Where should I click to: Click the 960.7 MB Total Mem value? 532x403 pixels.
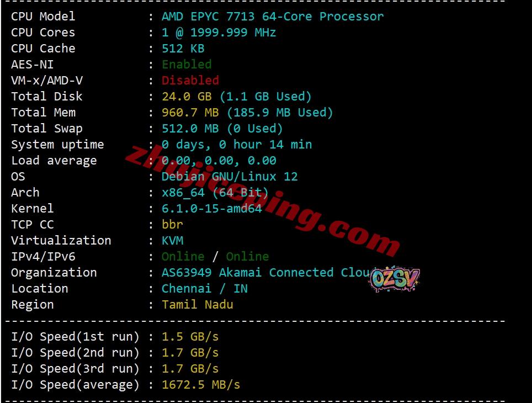point(190,112)
